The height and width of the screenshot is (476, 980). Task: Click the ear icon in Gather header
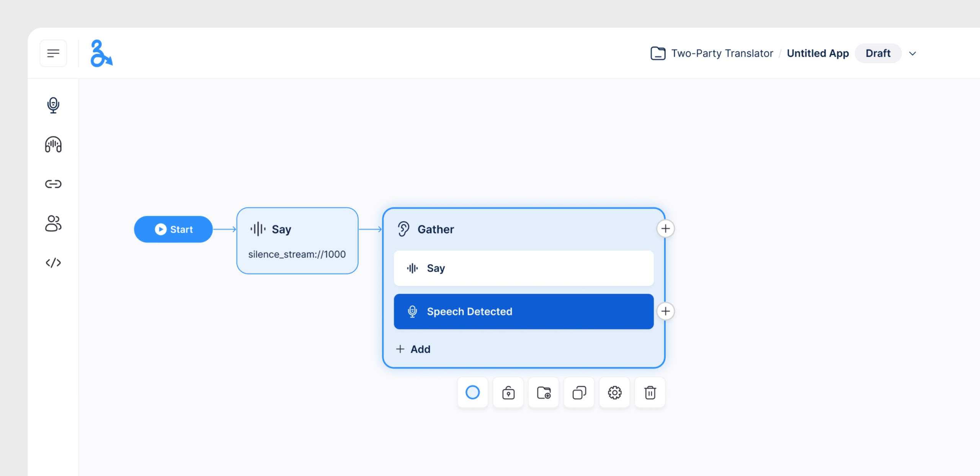403,229
